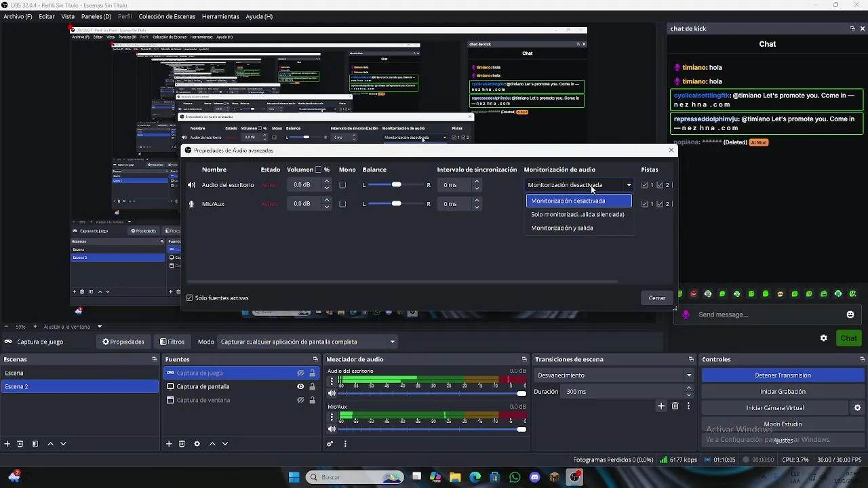Toggle Mono for Audio del escritorio
Screen dimensions: 868x488
tap(342, 185)
